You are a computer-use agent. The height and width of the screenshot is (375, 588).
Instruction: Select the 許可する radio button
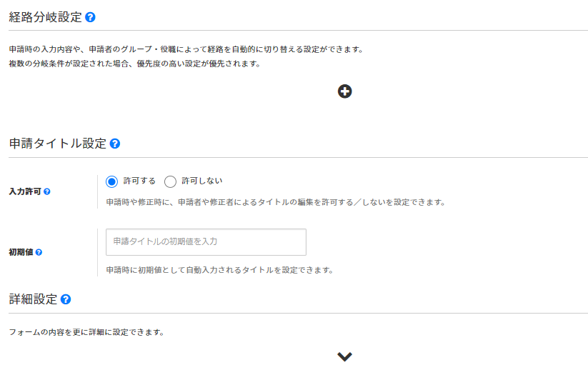(111, 181)
